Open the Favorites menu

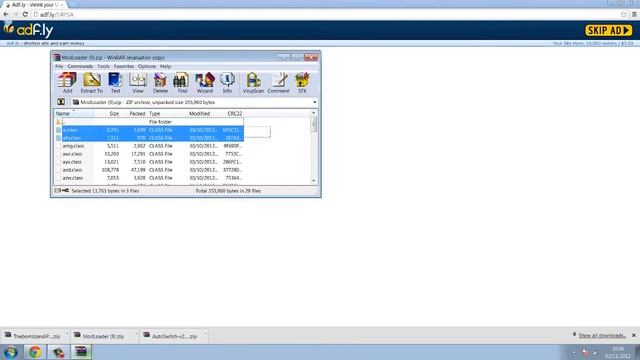coord(124,66)
